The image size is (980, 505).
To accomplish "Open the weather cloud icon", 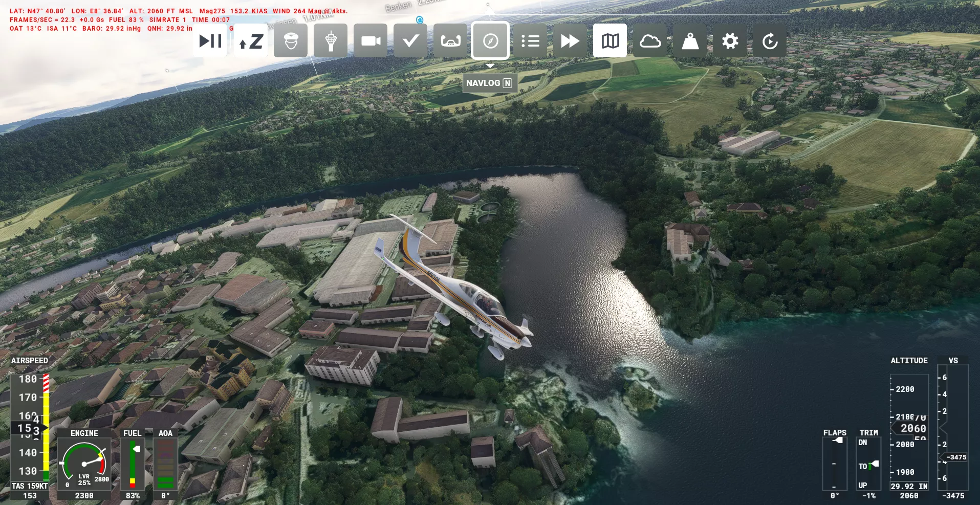I will pyautogui.click(x=650, y=40).
